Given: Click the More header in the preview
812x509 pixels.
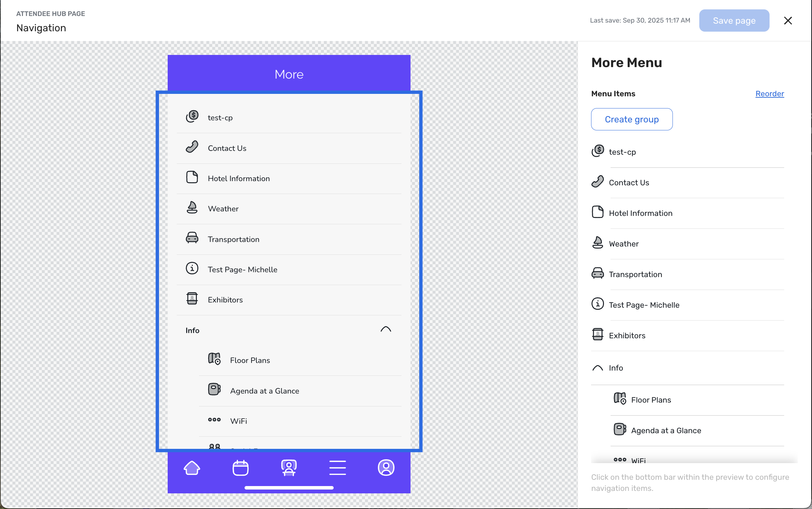Looking at the screenshot, I should click(x=289, y=74).
